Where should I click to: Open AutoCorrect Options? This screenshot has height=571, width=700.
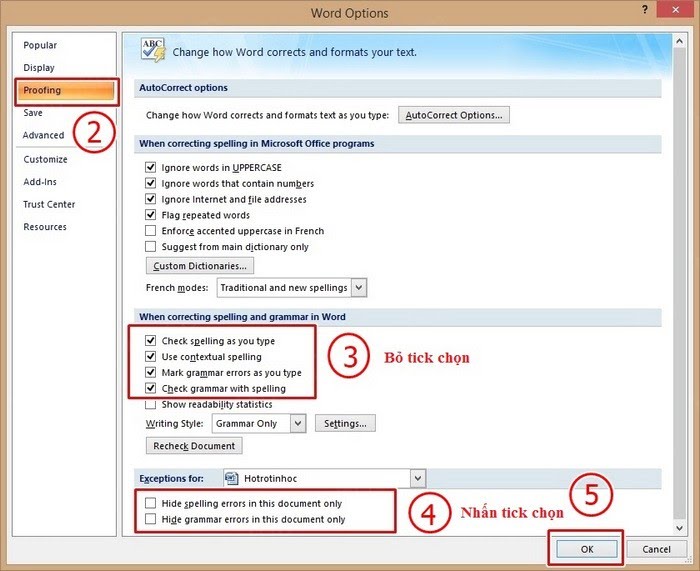(x=454, y=115)
